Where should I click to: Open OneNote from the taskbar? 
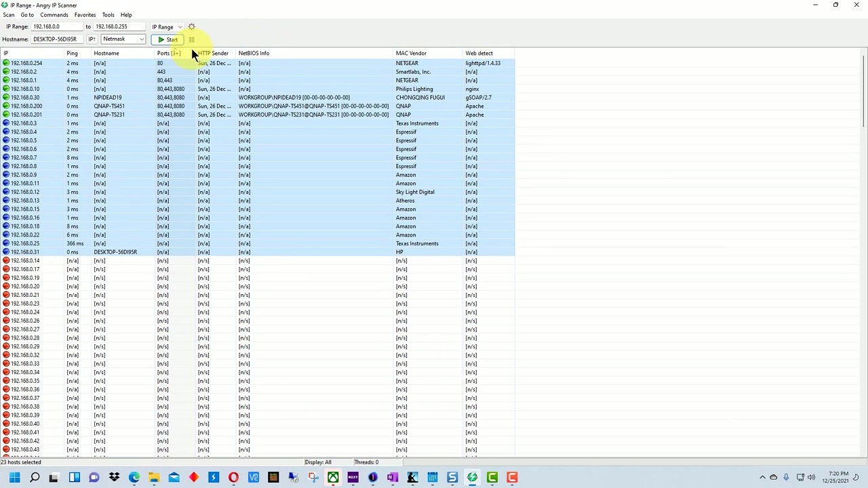pyautogui.click(x=393, y=478)
